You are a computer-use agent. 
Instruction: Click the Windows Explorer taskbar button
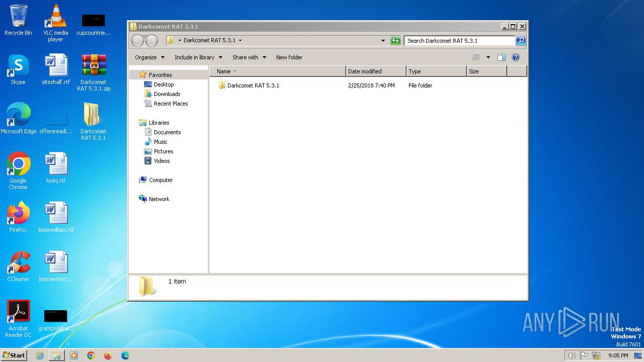(x=57, y=355)
